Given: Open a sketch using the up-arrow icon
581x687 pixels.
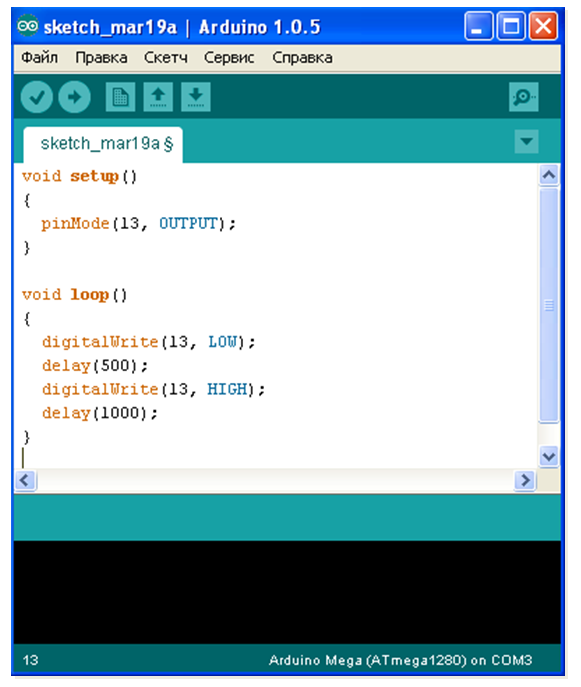Looking at the screenshot, I should pos(158,97).
